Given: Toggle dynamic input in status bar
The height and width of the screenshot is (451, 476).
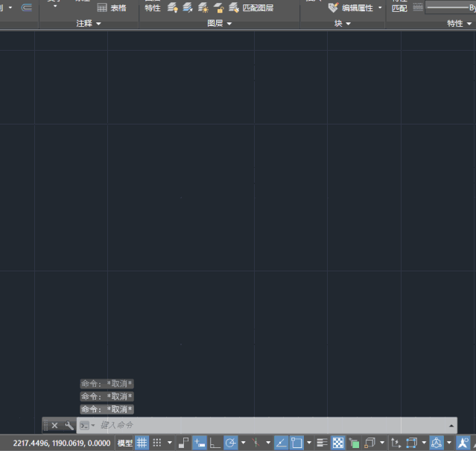Looking at the screenshot, I should pos(200,443).
